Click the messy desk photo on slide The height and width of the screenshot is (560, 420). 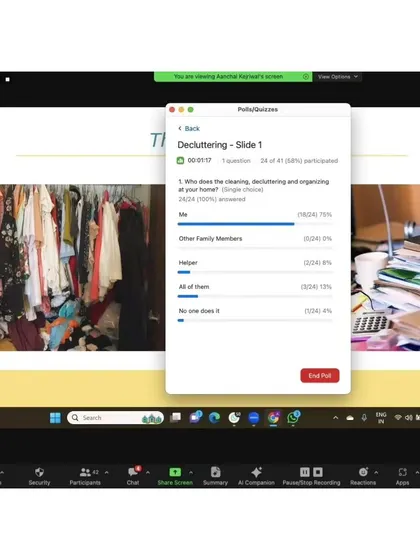tap(385, 268)
